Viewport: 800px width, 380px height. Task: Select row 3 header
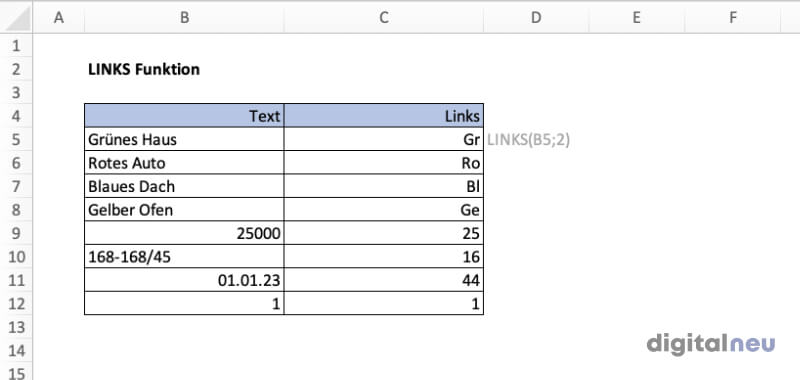(x=16, y=92)
